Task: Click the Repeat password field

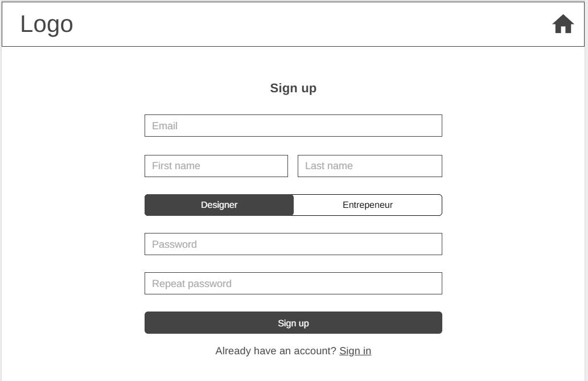Action: coord(293,284)
